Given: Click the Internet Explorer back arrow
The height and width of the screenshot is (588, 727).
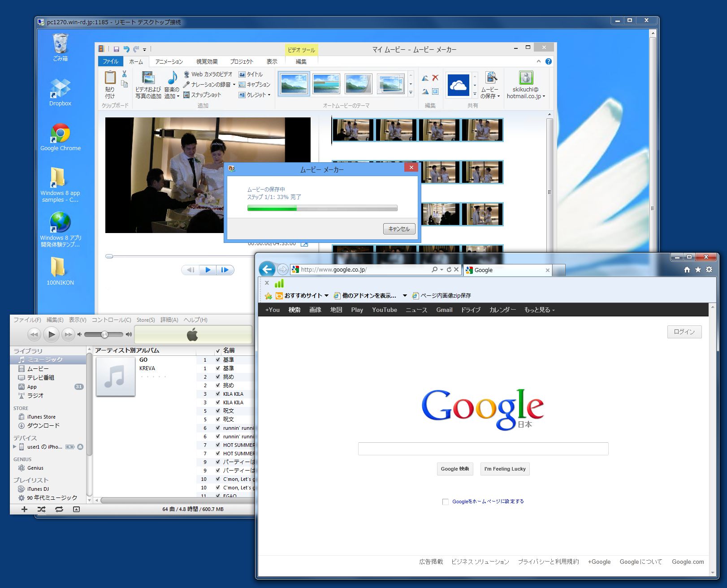Looking at the screenshot, I should click(x=267, y=269).
